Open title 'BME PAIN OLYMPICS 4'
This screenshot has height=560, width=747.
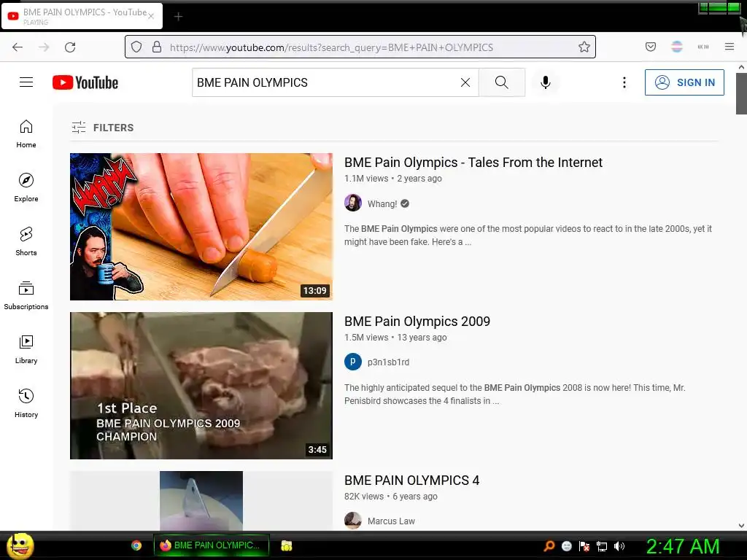coord(411,481)
